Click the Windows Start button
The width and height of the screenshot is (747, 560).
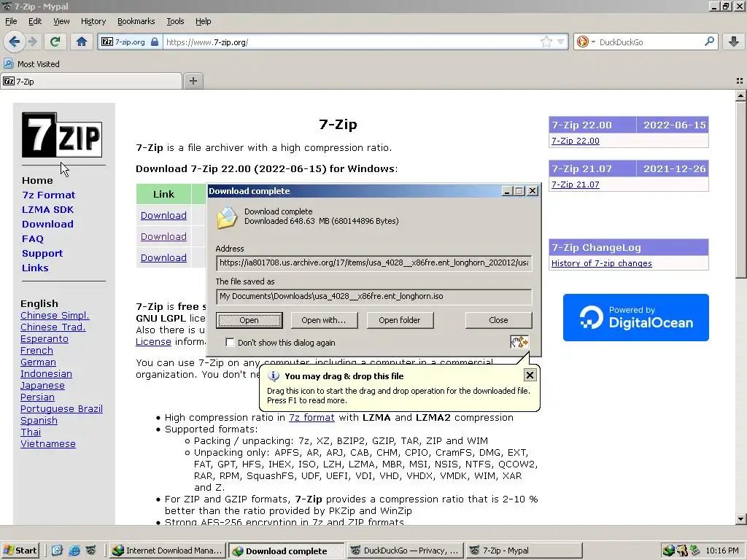[20, 551]
